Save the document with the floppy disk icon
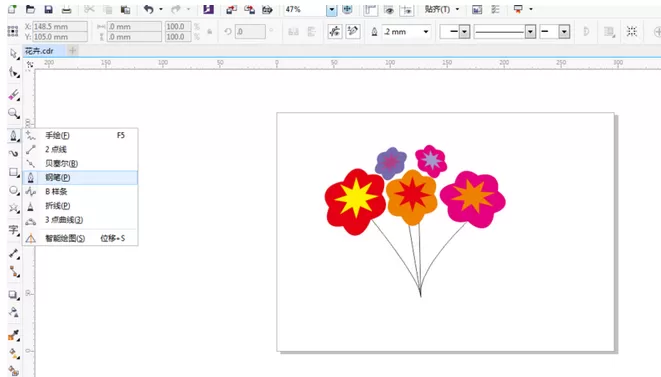This screenshot has height=377, width=661. (48, 9)
